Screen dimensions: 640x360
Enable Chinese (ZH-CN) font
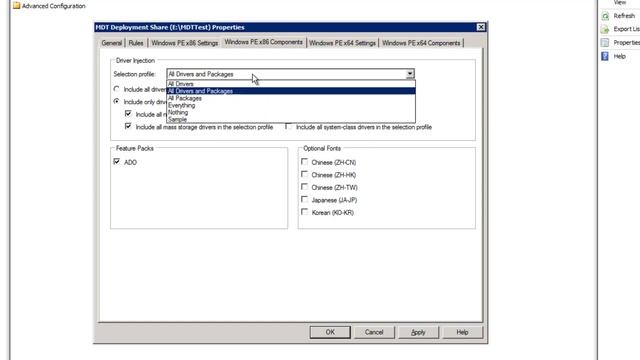coord(304,162)
